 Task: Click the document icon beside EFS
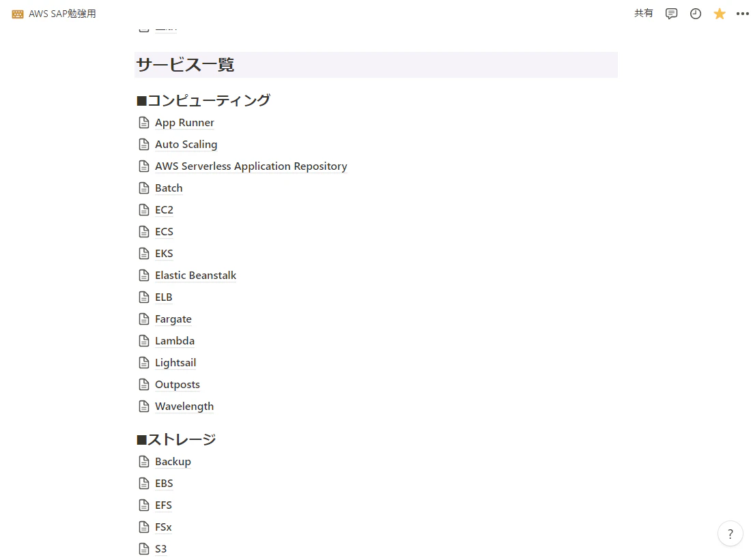144,505
